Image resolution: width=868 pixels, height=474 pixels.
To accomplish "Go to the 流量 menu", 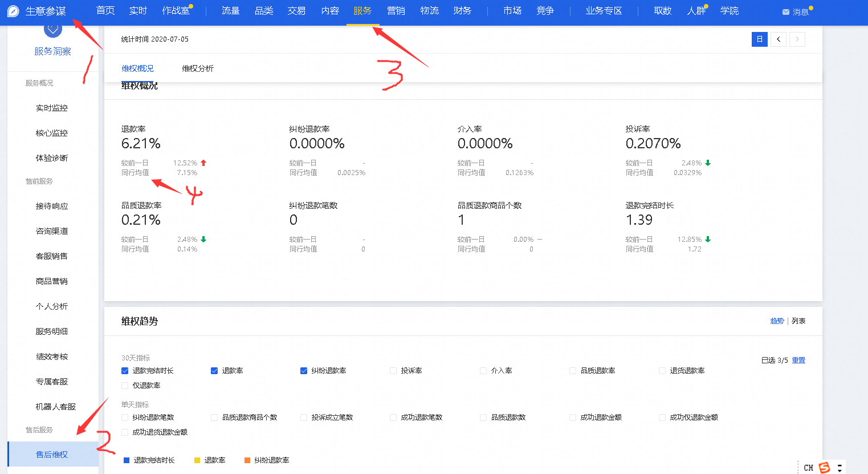I will (x=231, y=11).
